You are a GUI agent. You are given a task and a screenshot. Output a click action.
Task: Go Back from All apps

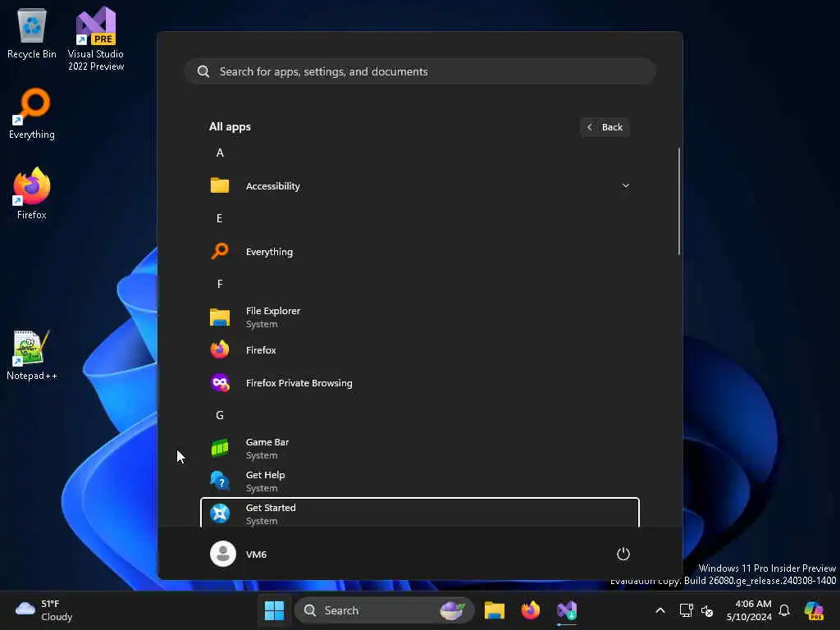(605, 127)
